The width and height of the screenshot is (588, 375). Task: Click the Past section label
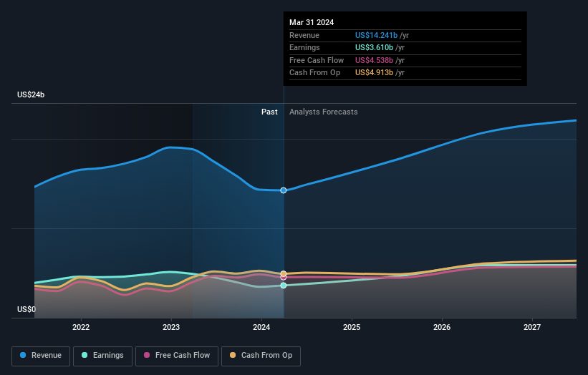click(269, 112)
